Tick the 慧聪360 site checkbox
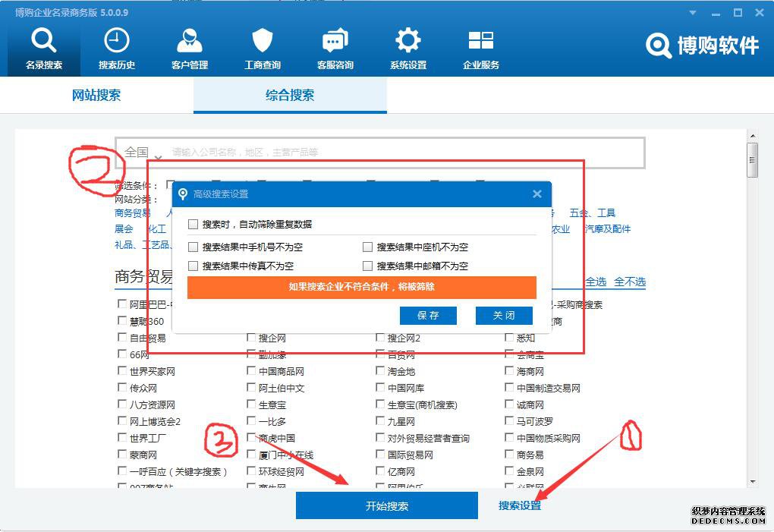 click(x=122, y=321)
